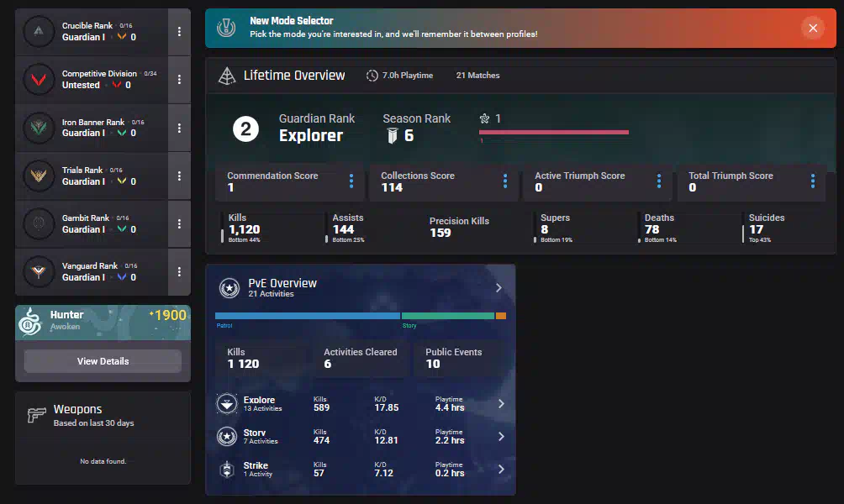This screenshot has width=844, height=504.
Task: Click the PvE Overview star emblem icon
Action: point(229,288)
